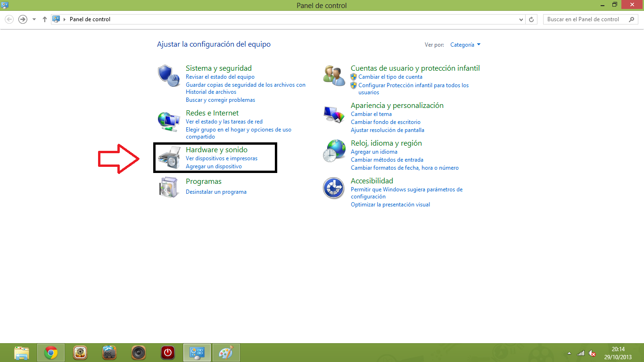Image resolution: width=644 pixels, height=362 pixels.
Task: Click the Apariencia y personalización monitor icon
Action: click(334, 114)
